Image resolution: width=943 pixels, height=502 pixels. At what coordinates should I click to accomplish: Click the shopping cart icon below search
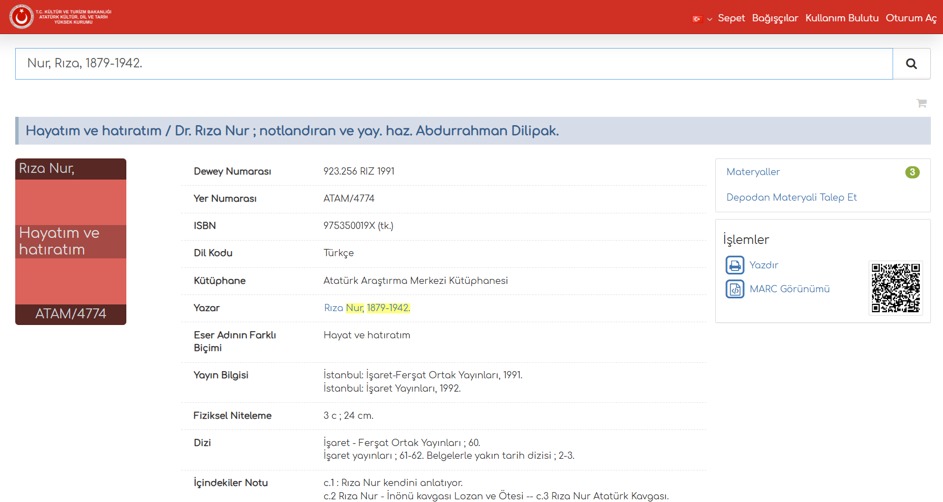click(921, 103)
